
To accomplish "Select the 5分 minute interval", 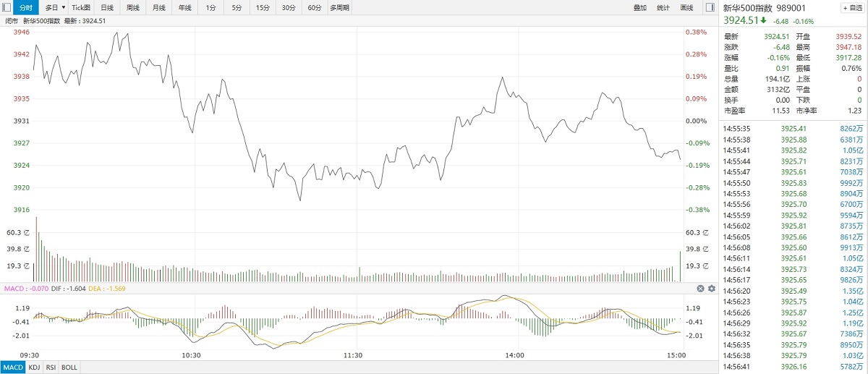I will click(x=237, y=8).
